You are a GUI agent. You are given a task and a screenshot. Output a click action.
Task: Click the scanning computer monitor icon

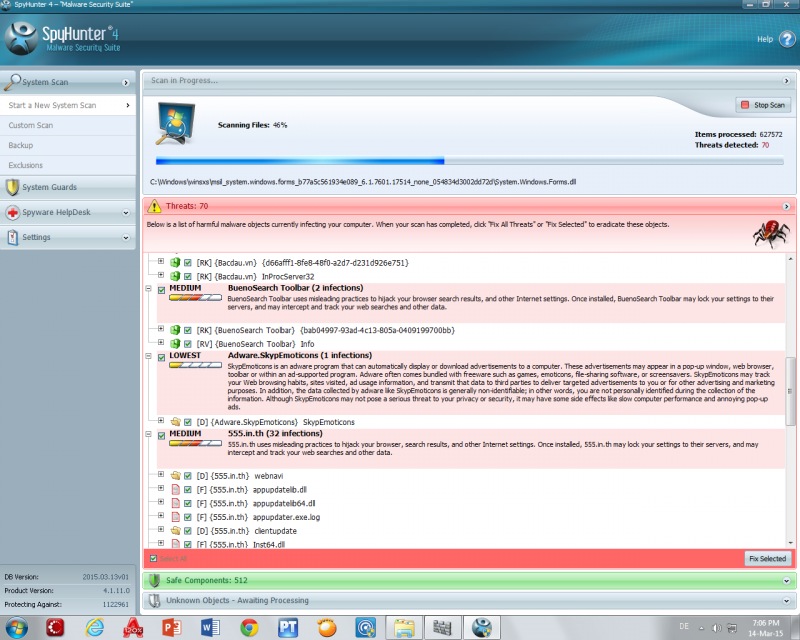tap(176, 124)
